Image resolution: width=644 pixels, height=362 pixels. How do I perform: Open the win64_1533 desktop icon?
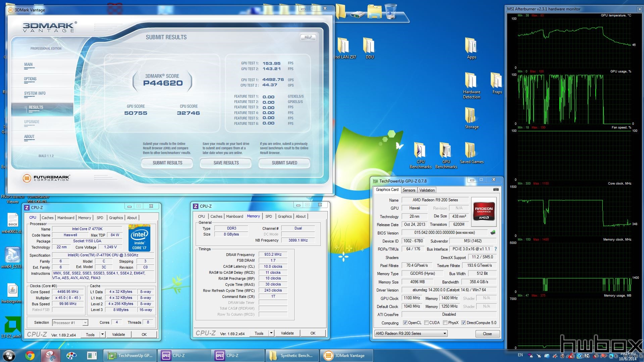12,257
